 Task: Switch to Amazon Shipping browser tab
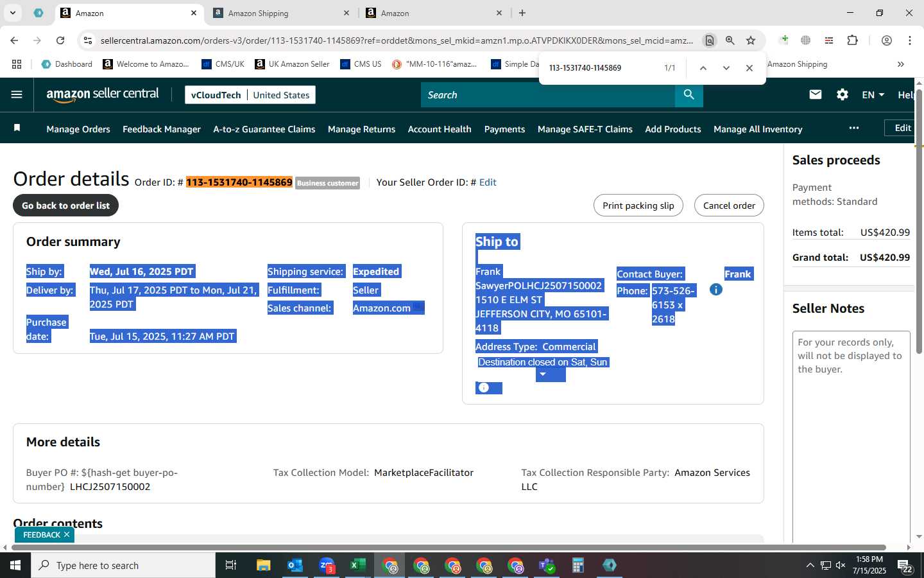point(281,13)
